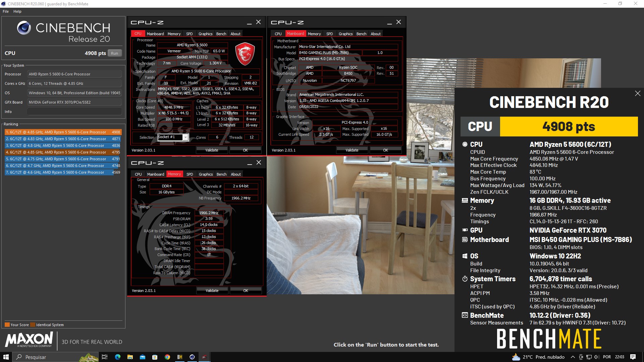Expand the hidden system tray icons
644x362 pixels.
click(573, 357)
